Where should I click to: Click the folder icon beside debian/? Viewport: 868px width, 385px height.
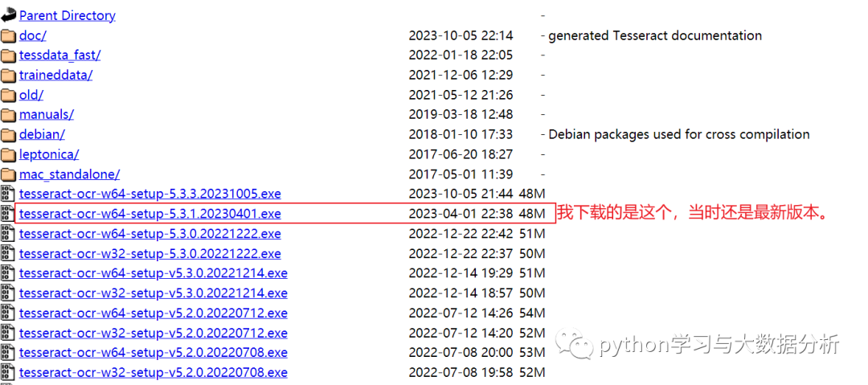tap(8, 134)
